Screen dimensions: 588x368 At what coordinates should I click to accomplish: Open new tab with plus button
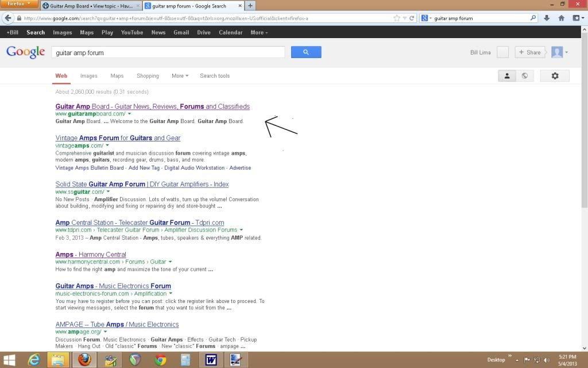(250, 6)
